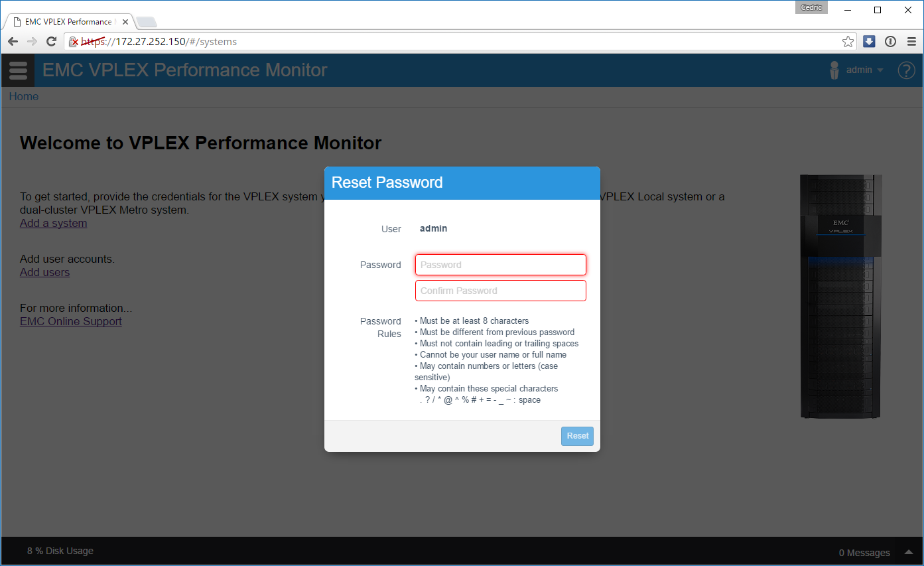Reload the page with refresh icon

click(x=51, y=42)
